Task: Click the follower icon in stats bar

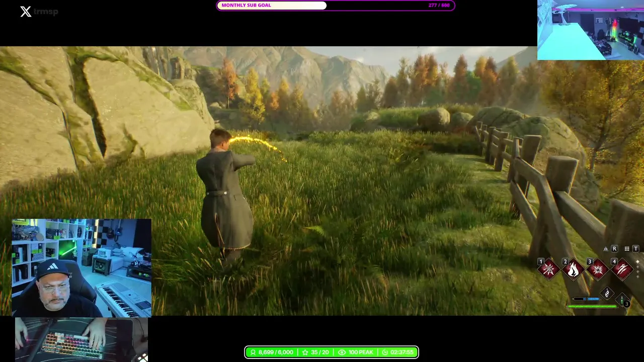Action: click(x=253, y=352)
